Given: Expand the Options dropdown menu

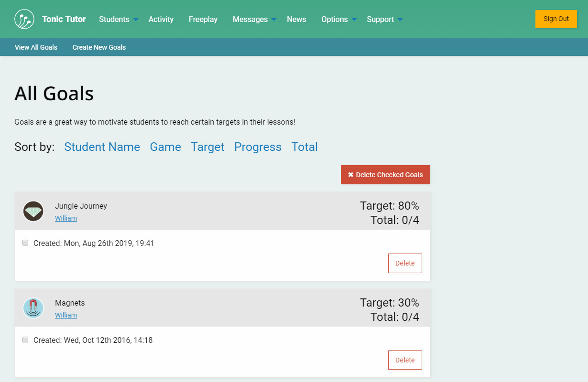Looking at the screenshot, I should (339, 19).
